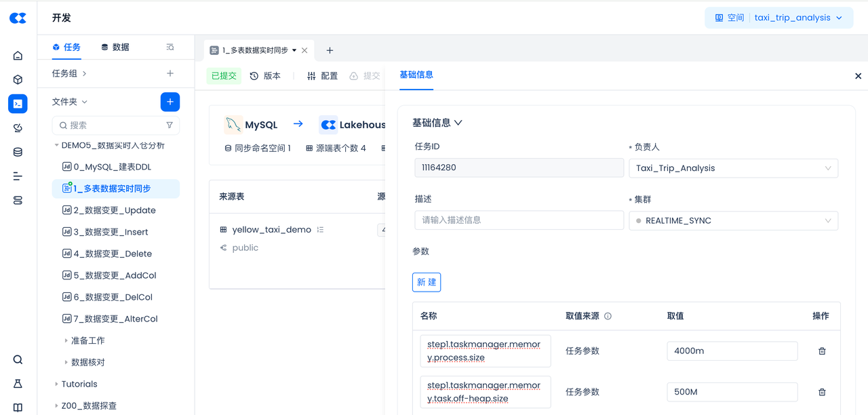Add a new 任务组 with the plus icon

pos(170,73)
